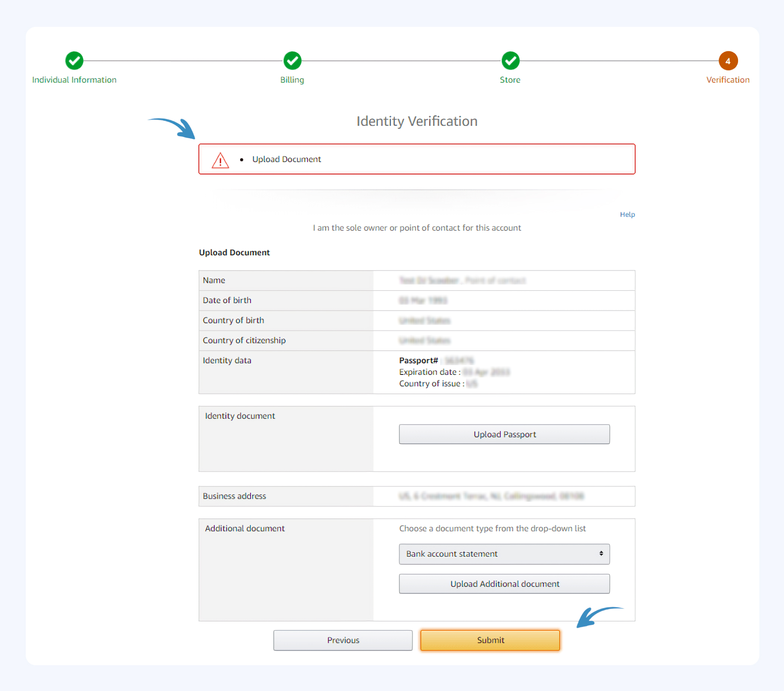Image resolution: width=784 pixels, height=691 pixels.
Task: Click the Submit button
Action: (x=491, y=639)
